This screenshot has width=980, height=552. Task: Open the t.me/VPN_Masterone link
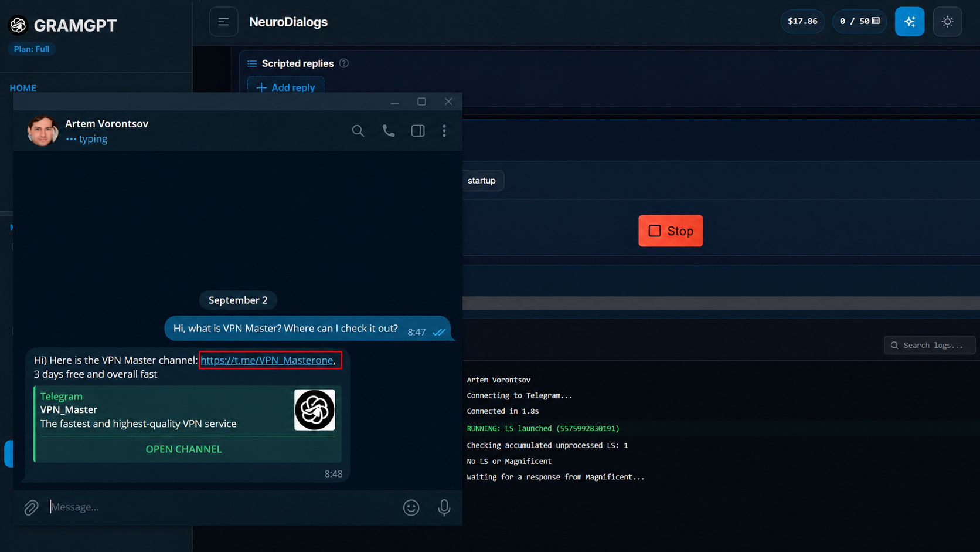coord(267,360)
